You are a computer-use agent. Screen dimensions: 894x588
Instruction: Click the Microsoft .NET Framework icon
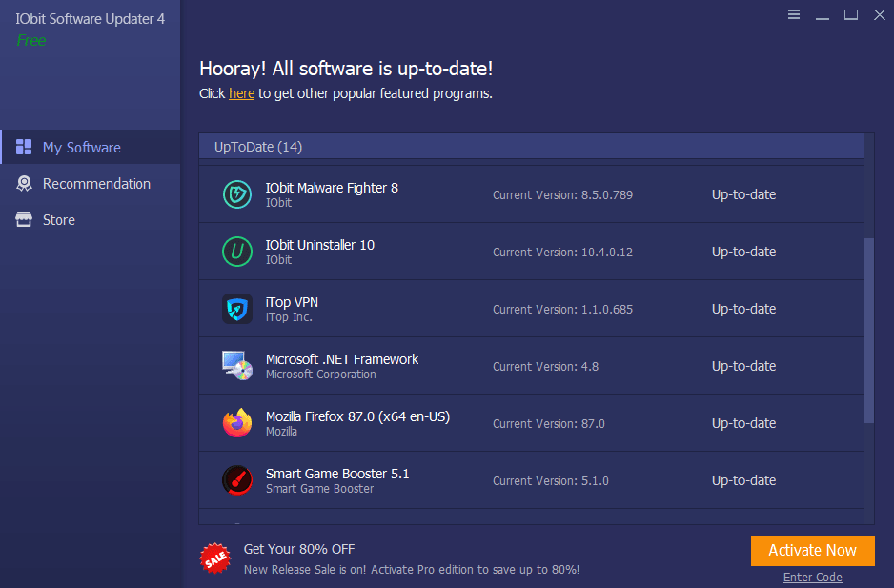click(x=236, y=365)
